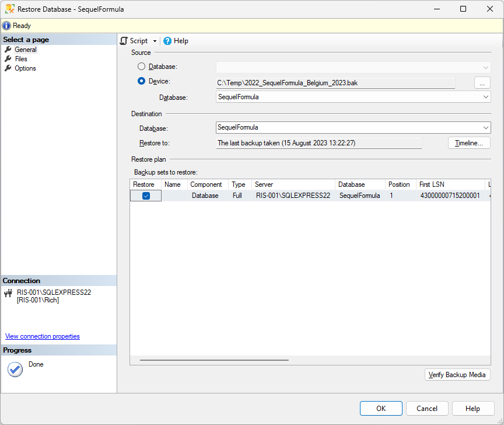Click OK to start restore
The height and width of the screenshot is (425, 504).
[x=381, y=408]
